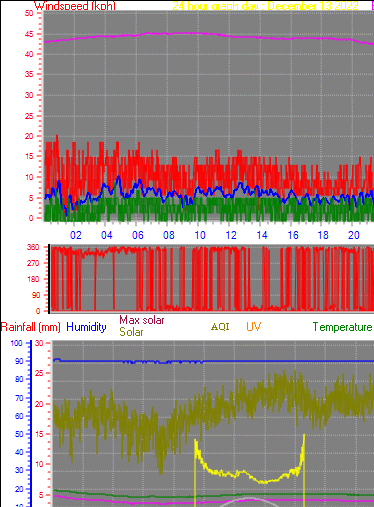Click the red '10' label on the lower graph axis
The height and width of the screenshot is (507, 374).
point(39,464)
